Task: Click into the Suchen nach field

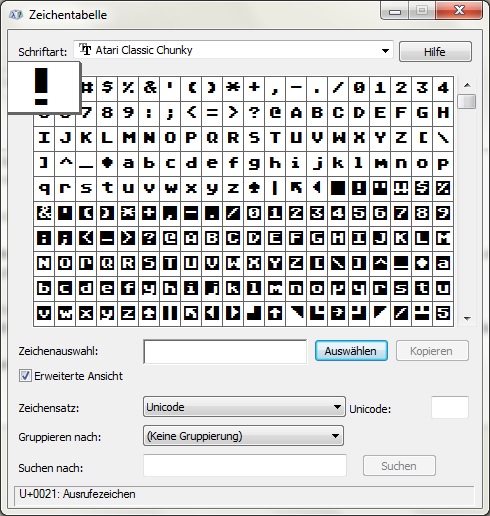Action: pyautogui.click(x=245, y=465)
